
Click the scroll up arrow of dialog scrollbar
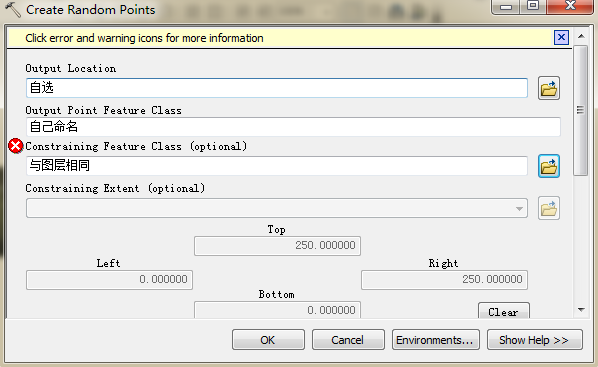[581, 36]
